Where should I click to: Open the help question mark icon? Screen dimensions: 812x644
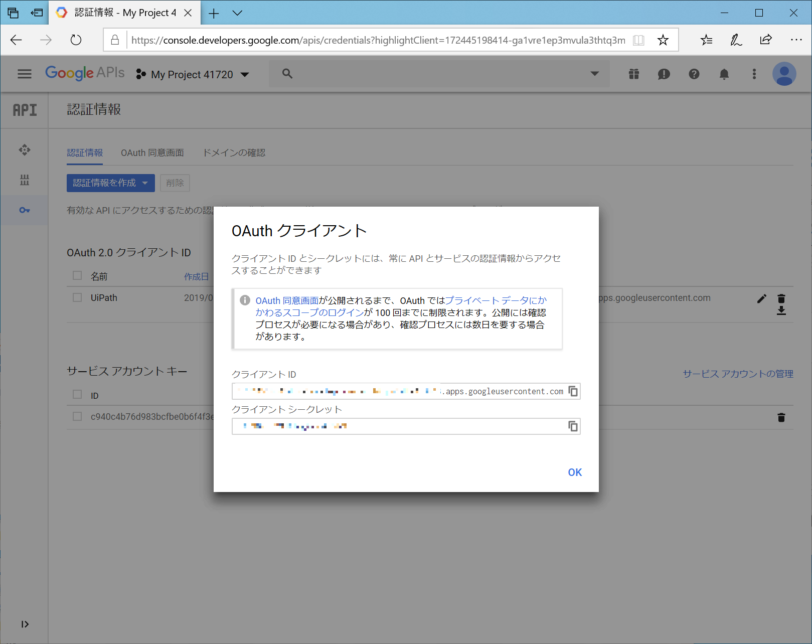694,74
